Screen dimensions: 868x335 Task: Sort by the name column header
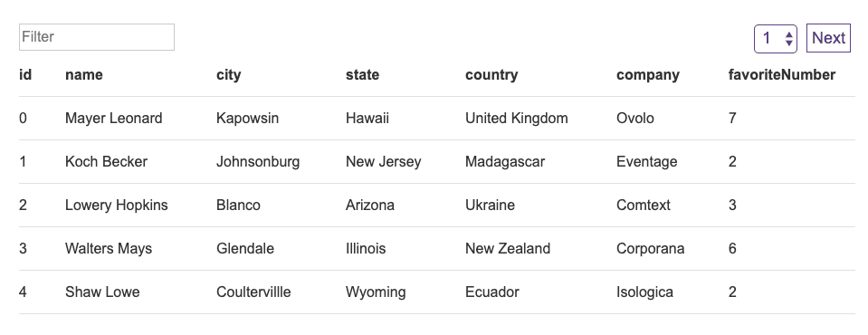point(84,75)
